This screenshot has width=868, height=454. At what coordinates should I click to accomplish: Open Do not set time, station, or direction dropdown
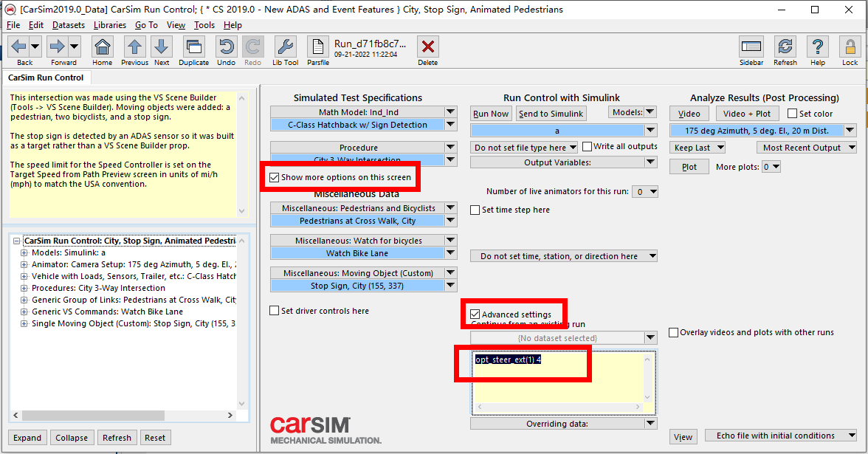pyautogui.click(x=564, y=255)
